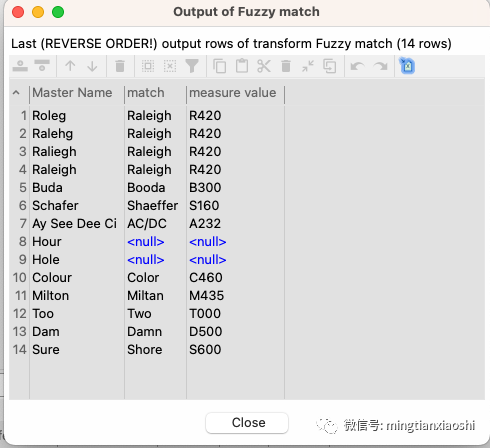Screen dimensions: 490x448
Task: Click the match column header
Action: click(x=146, y=93)
